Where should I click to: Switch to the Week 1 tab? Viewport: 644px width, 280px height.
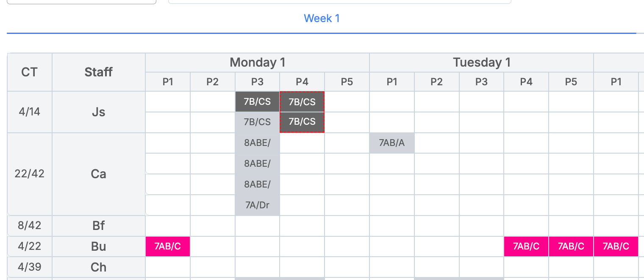click(x=322, y=18)
